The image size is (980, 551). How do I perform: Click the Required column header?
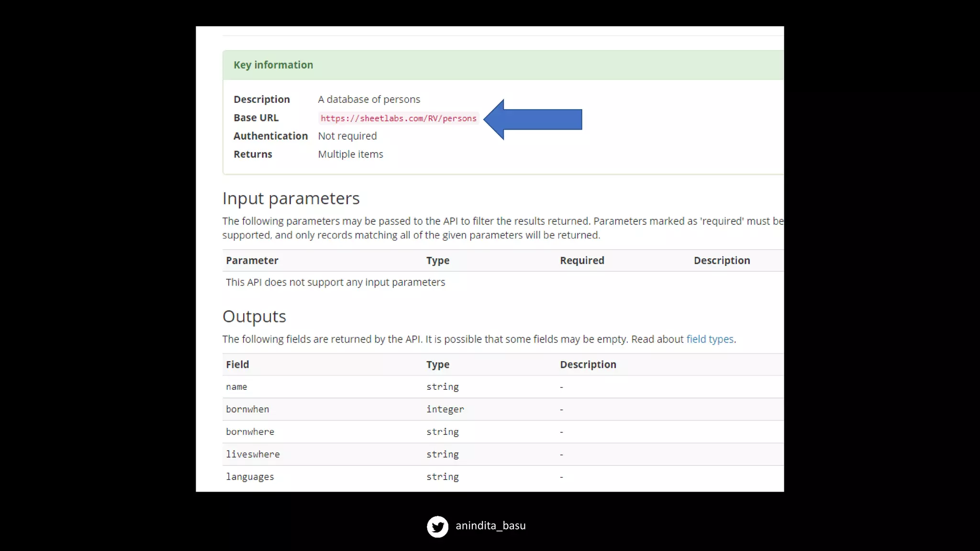tap(582, 261)
